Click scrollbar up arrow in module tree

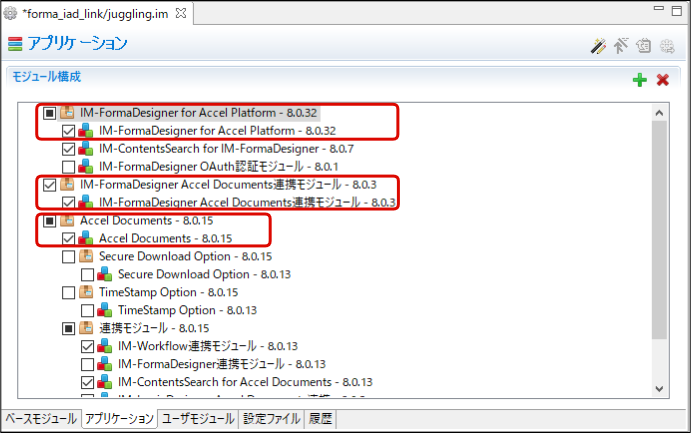click(659, 113)
